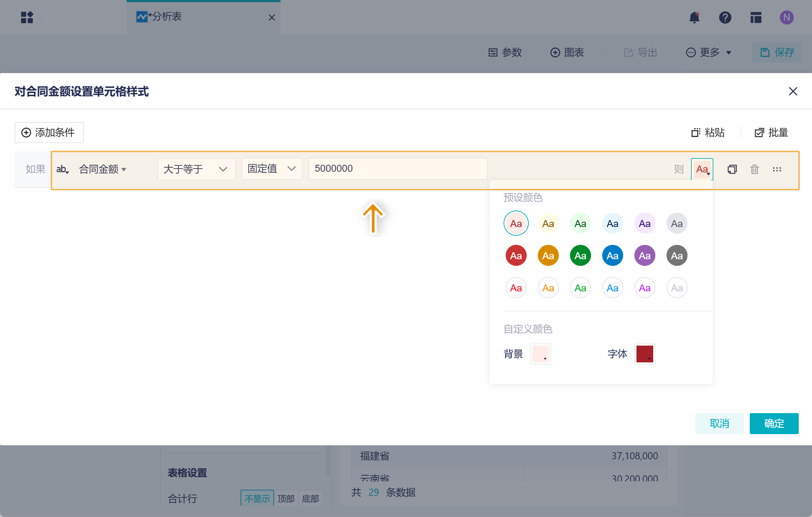
Task: Select 顶部 option for 合计行
Action: (x=286, y=498)
